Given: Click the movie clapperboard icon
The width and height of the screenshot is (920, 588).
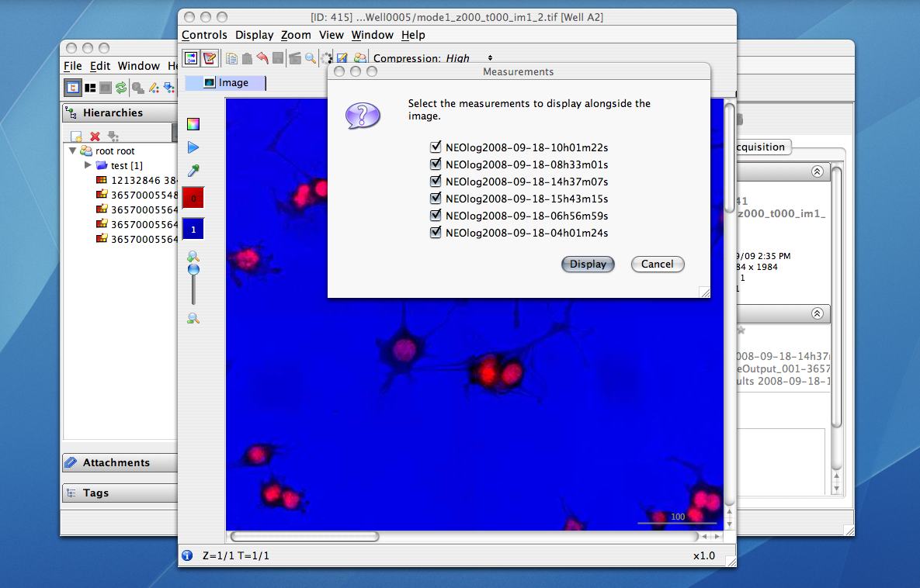Looking at the screenshot, I should tap(294, 58).
